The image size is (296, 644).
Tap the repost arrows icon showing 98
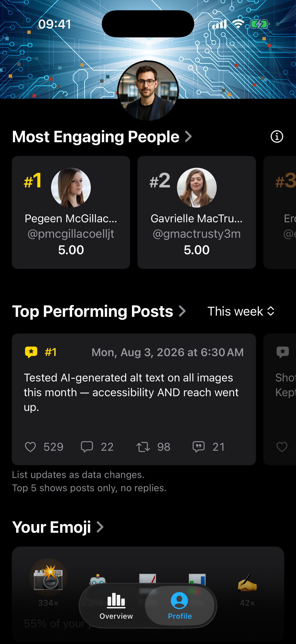pos(143,447)
